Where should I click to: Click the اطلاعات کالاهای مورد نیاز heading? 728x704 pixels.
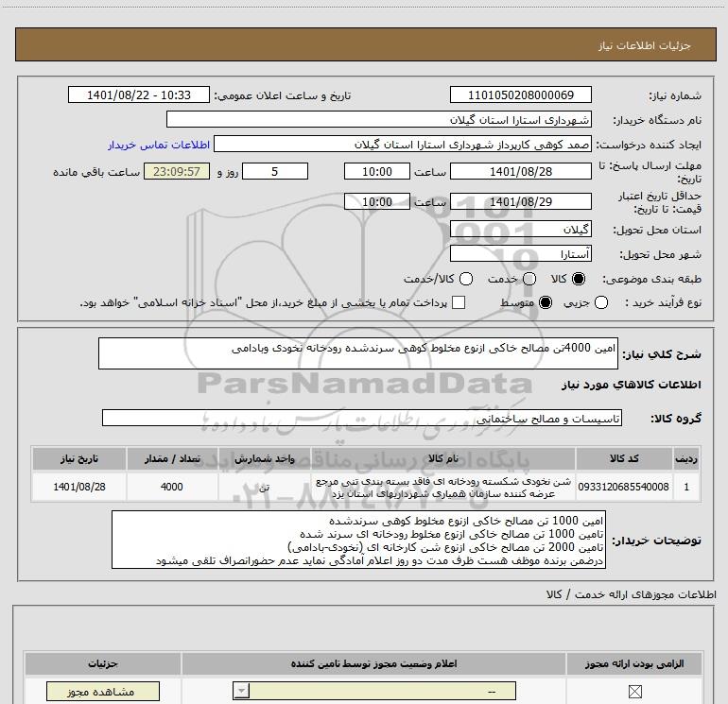[631, 385]
